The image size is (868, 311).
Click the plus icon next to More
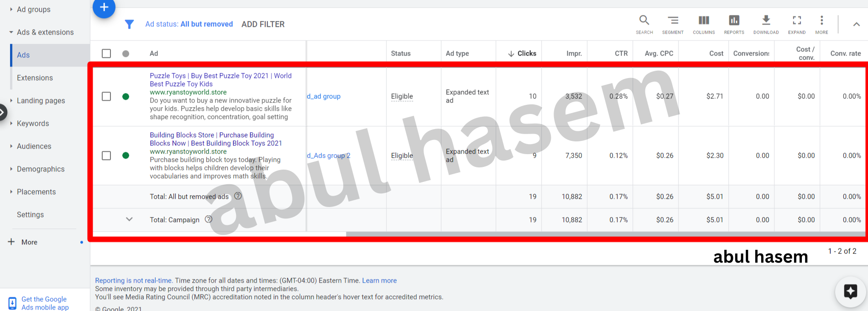tap(11, 242)
